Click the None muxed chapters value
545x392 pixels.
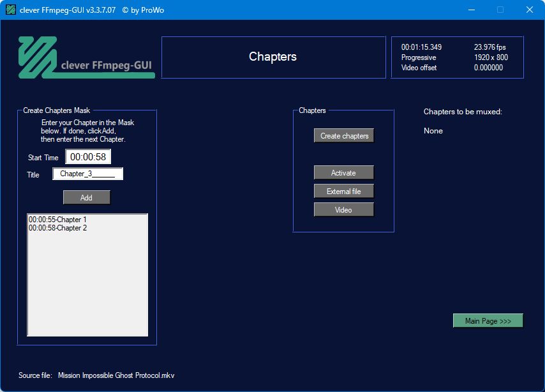(x=433, y=131)
